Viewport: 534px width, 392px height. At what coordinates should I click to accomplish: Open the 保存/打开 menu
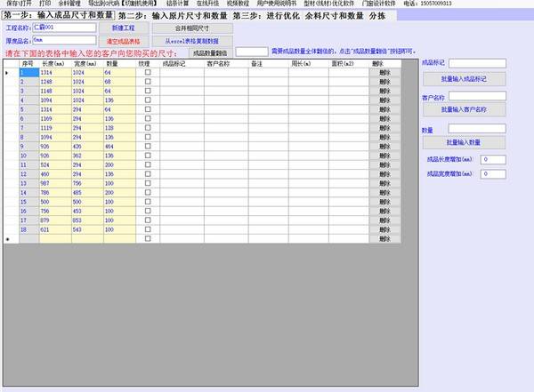pyautogui.click(x=18, y=4)
